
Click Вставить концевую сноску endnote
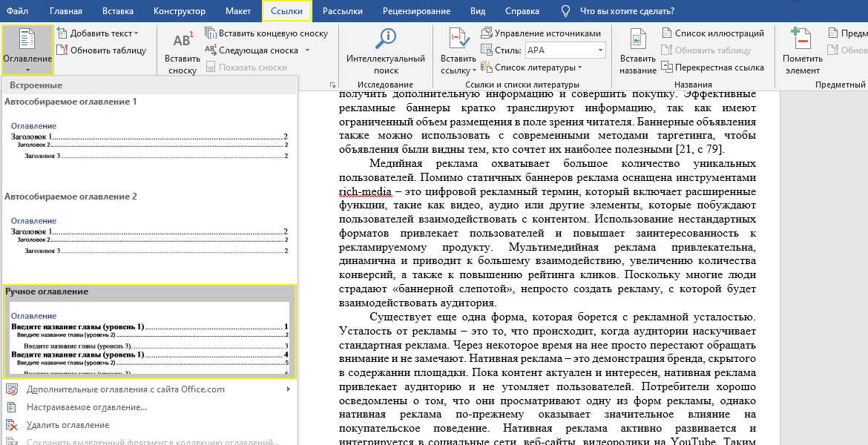click(266, 33)
